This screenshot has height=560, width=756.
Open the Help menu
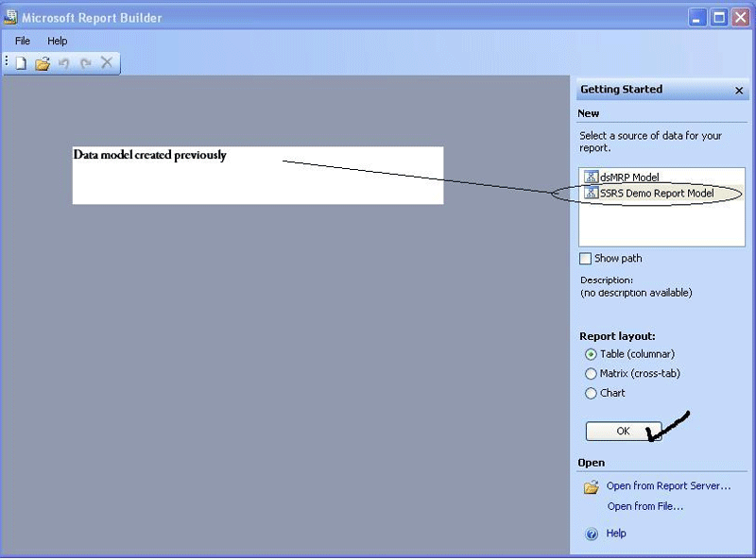pyautogui.click(x=57, y=41)
